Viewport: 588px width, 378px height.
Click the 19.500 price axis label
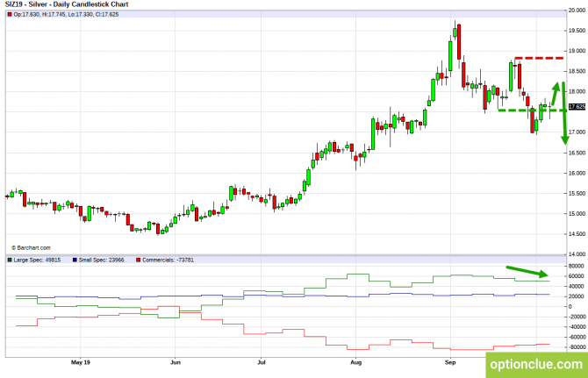click(x=577, y=31)
